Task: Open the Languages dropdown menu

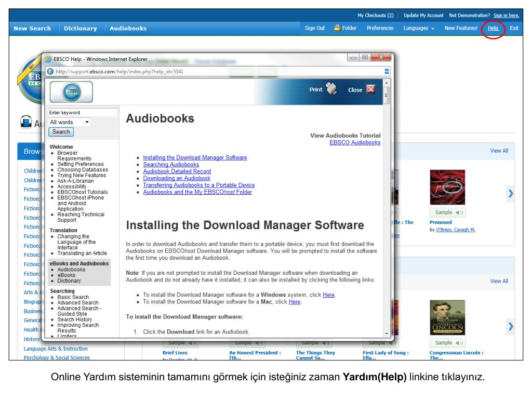Action: [x=419, y=28]
